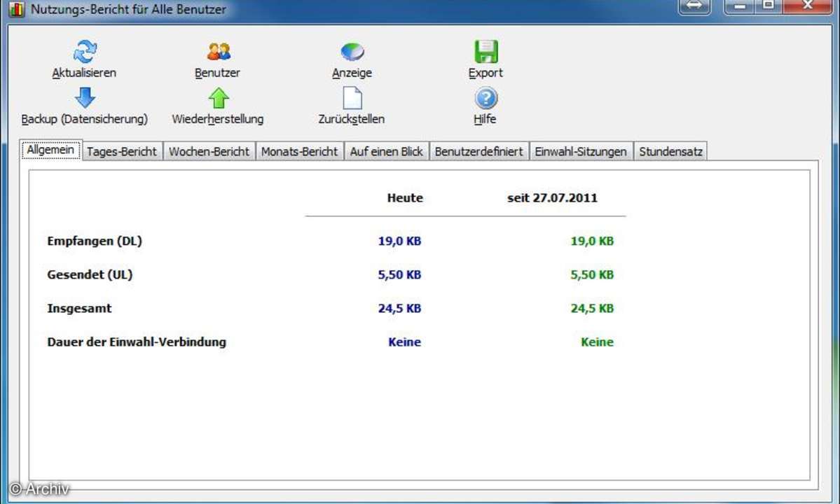The height and width of the screenshot is (504, 840).
Task: Open the Benutzerdefiniert tab
Action: 479,151
